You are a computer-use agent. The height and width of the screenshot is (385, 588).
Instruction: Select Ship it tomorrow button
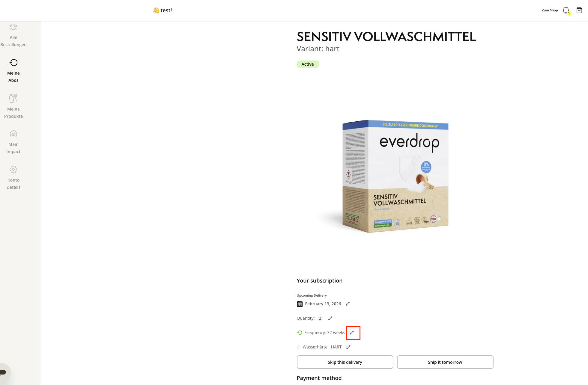point(445,362)
